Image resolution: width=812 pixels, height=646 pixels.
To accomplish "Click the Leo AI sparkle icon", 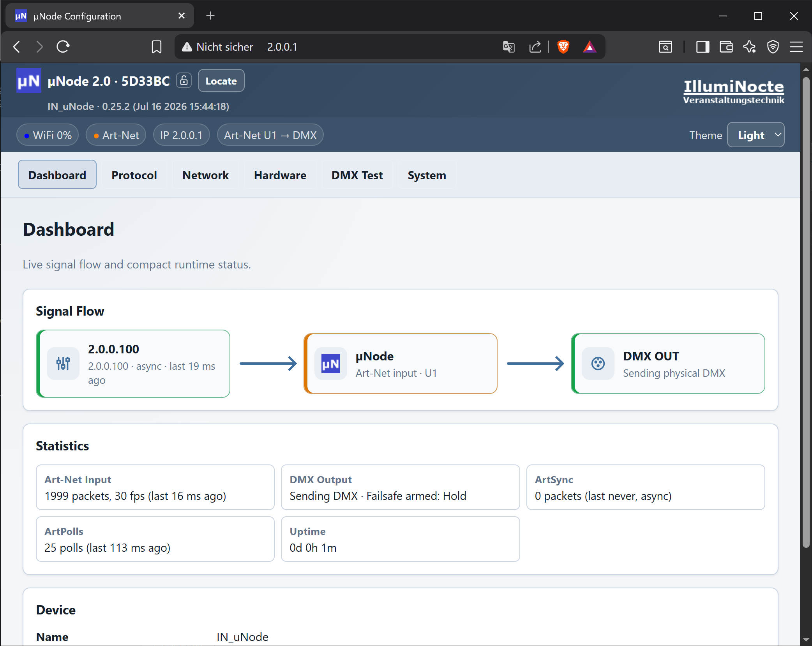I will point(749,47).
